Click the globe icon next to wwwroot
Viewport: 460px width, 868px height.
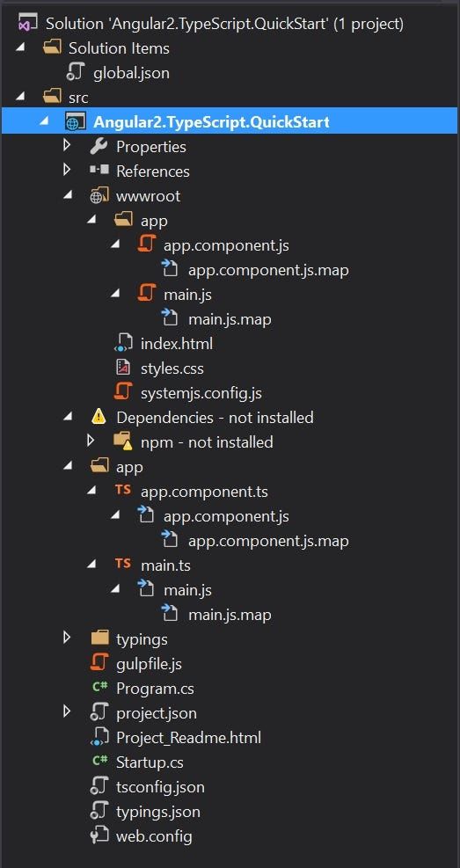coord(99,196)
